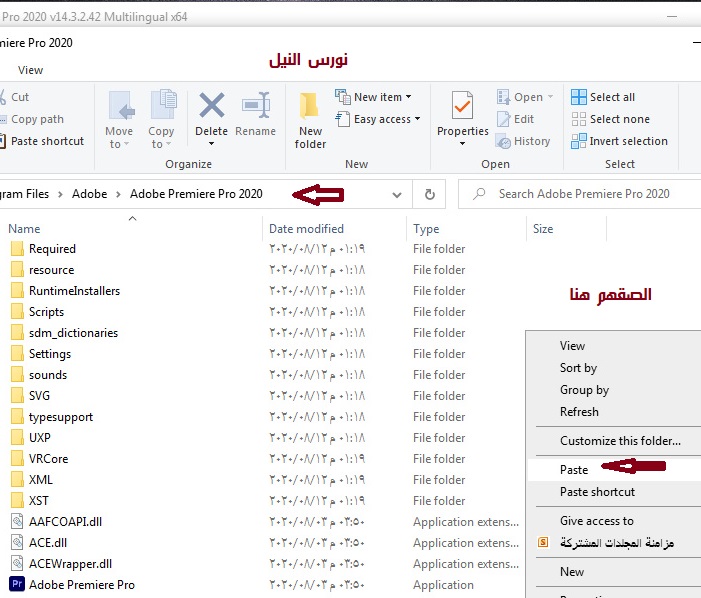
Task: Expand the Properties dropdown arrow
Action: pos(462,144)
